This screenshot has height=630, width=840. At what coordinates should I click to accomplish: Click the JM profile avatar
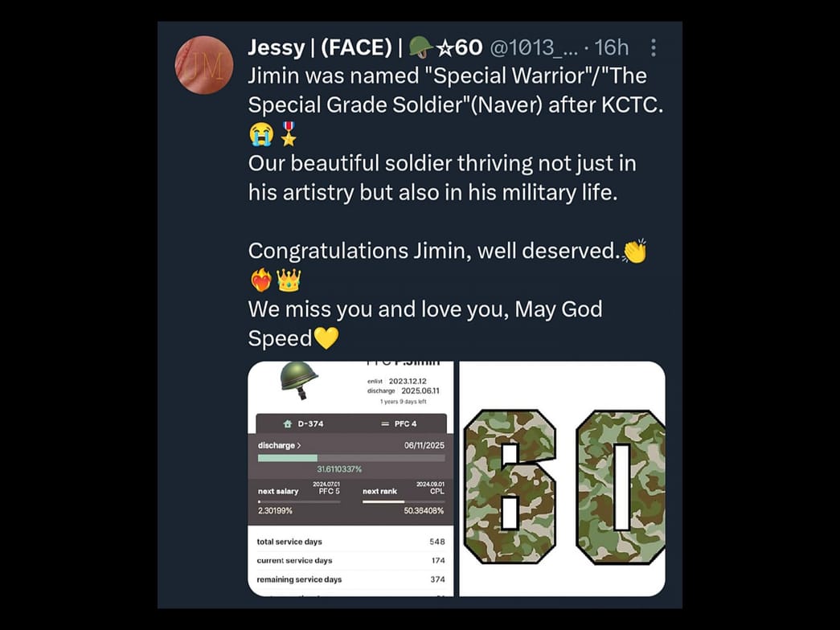click(203, 65)
